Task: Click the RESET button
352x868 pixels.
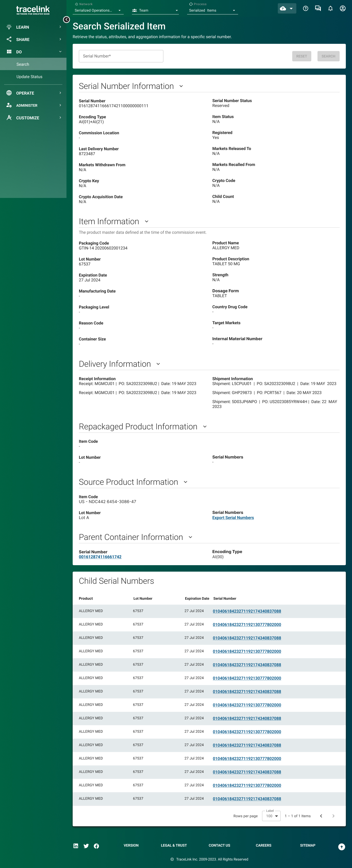Action: coord(302,56)
